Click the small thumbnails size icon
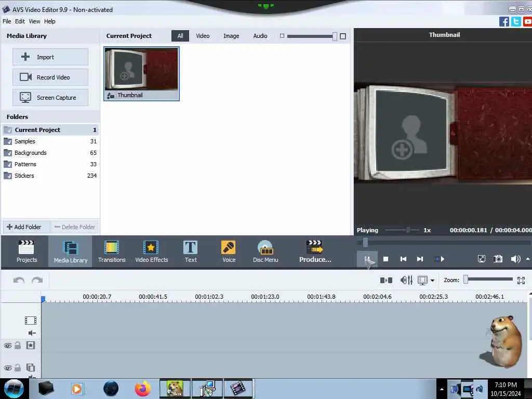The width and height of the screenshot is (532, 399). click(282, 36)
